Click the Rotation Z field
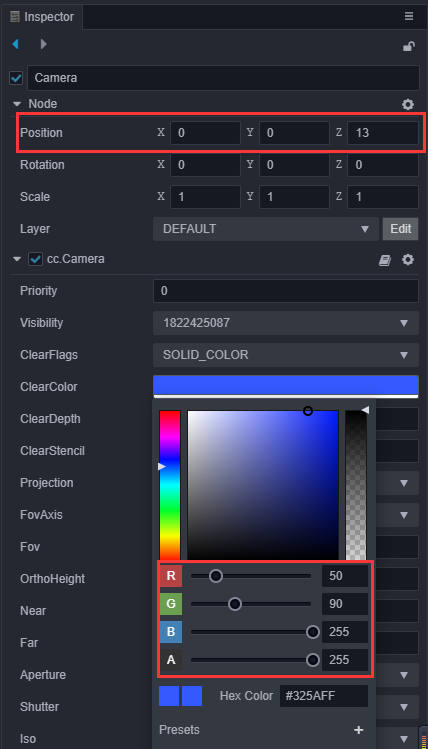 coord(383,165)
